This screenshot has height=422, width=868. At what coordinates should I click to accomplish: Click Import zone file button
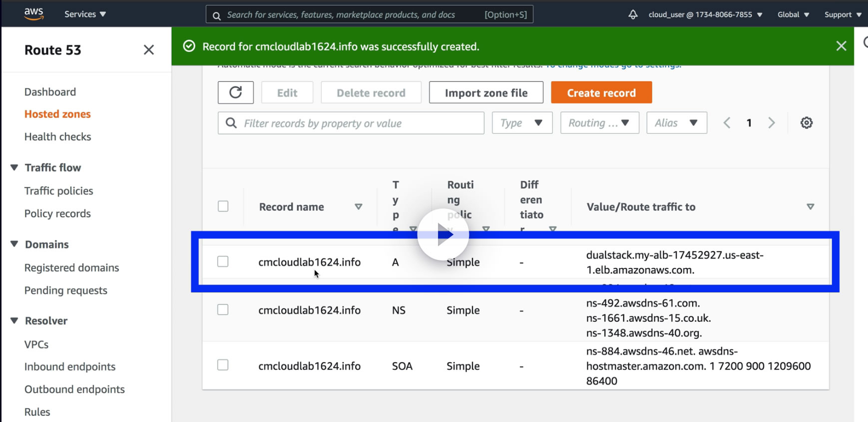pyautogui.click(x=486, y=92)
